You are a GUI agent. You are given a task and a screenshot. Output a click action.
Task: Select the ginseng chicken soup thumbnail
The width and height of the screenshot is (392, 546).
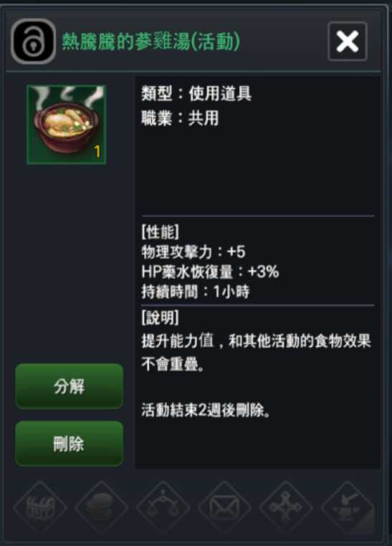(67, 125)
